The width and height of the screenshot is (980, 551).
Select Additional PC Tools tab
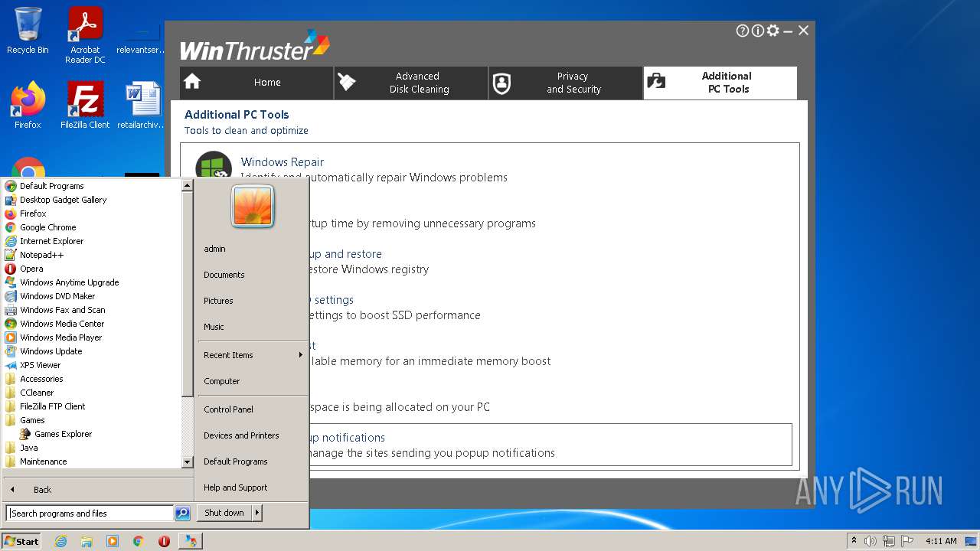720,83
